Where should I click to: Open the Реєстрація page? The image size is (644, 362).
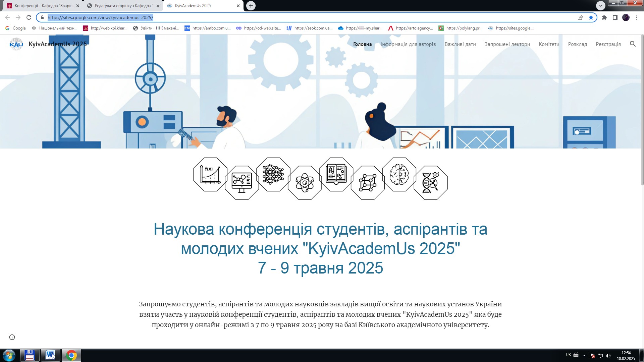point(608,44)
